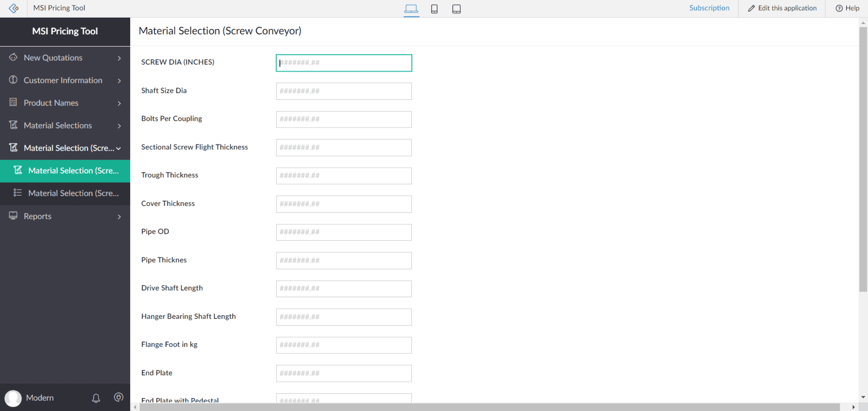Screen dimensions: 868x411
Task: Open Material Selections menu
Action: (65, 125)
